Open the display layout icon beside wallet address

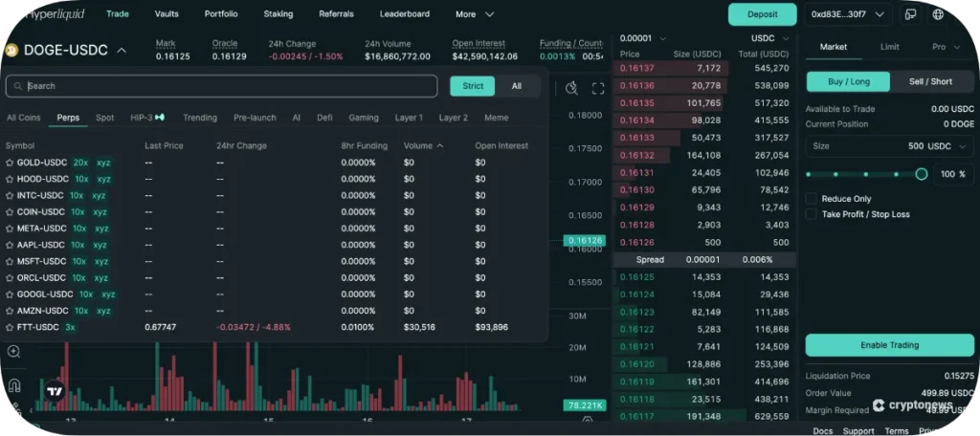[x=909, y=14]
